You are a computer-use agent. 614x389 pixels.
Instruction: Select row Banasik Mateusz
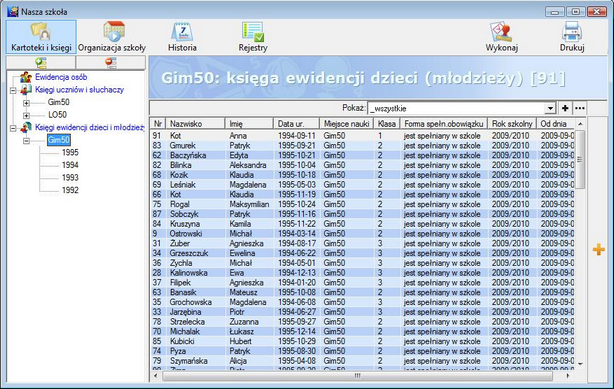[x=363, y=292]
